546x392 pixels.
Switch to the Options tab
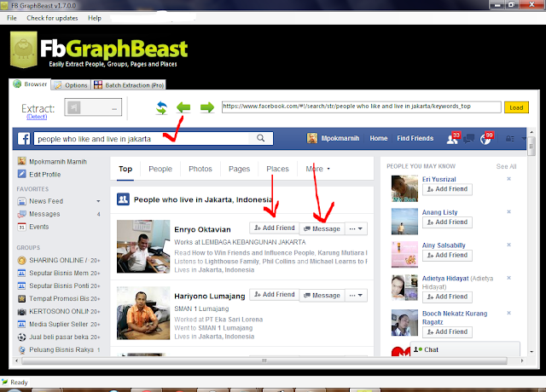pyautogui.click(x=71, y=85)
